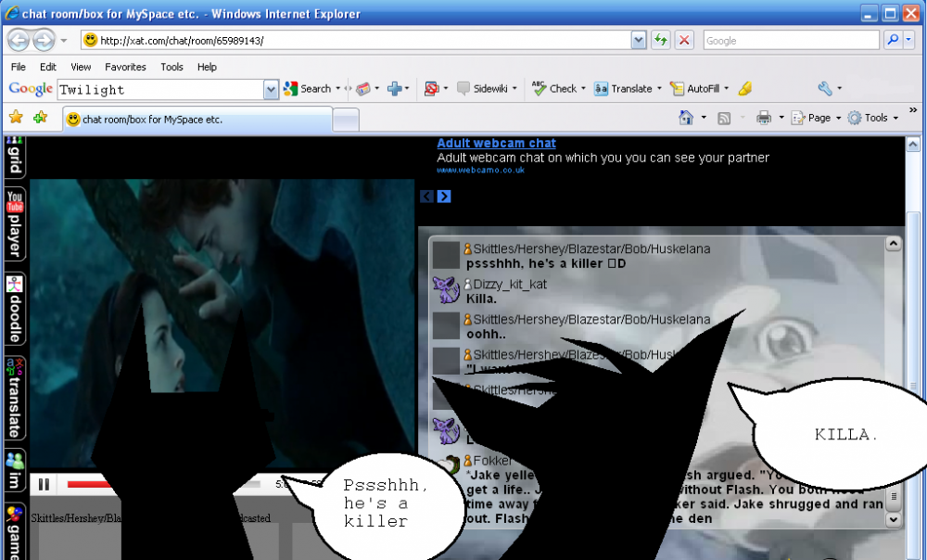This screenshot has height=560, width=927.
Task: Select the chat room/box for MySpace tab
Action: 197,119
